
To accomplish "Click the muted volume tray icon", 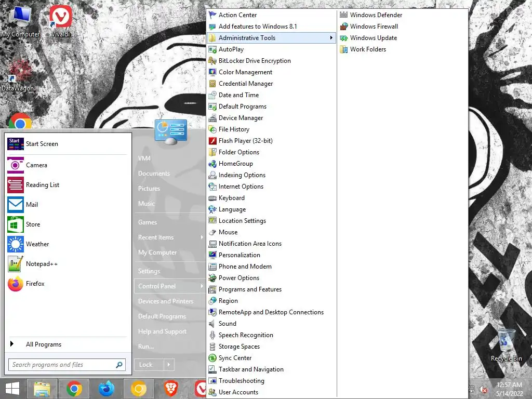I will [x=483, y=389].
